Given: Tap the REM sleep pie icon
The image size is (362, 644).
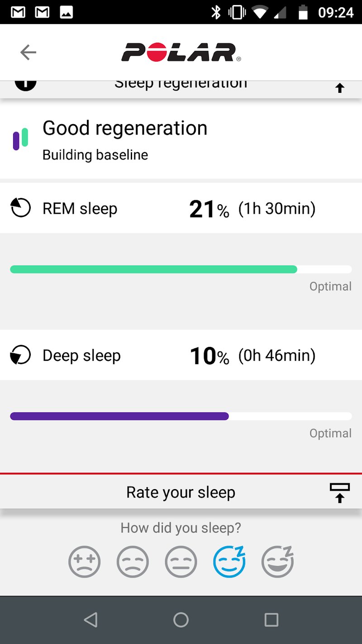Looking at the screenshot, I should point(20,208).
